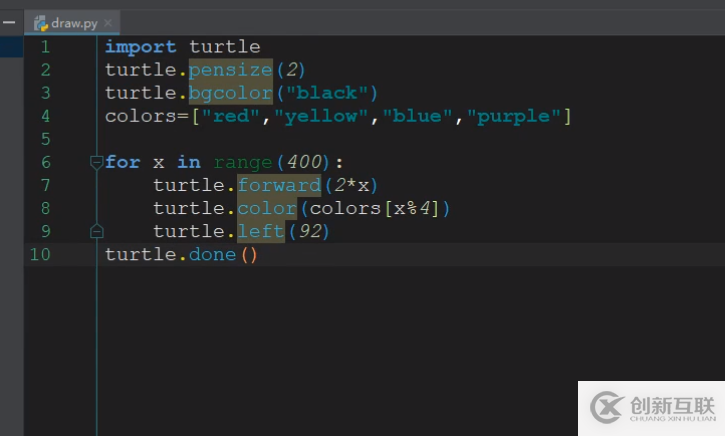Click the highlighted 'pensize' method
Viewport: 725px width, 436px height.
tap(231, 70)
